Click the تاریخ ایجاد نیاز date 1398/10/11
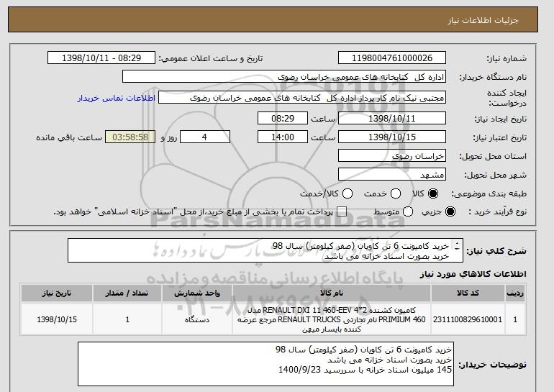Screen dimensions: 554x392 [x=392, y=118]
